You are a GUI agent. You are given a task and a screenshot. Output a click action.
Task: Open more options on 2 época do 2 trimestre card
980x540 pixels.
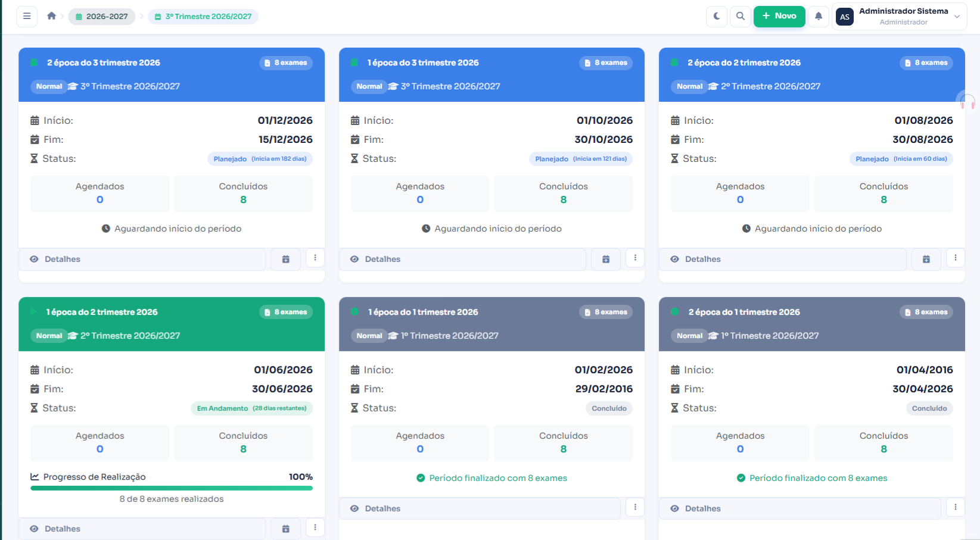pos(956,258)
